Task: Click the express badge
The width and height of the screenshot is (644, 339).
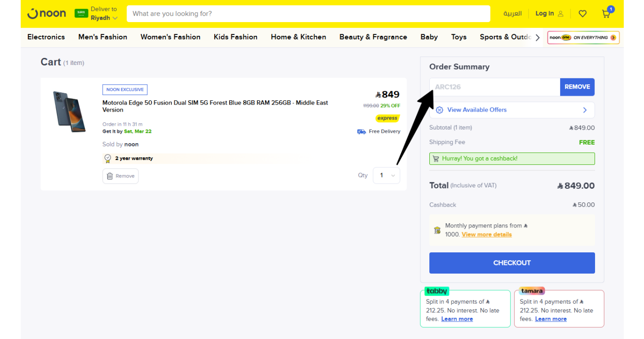Action: click(387, 118)
